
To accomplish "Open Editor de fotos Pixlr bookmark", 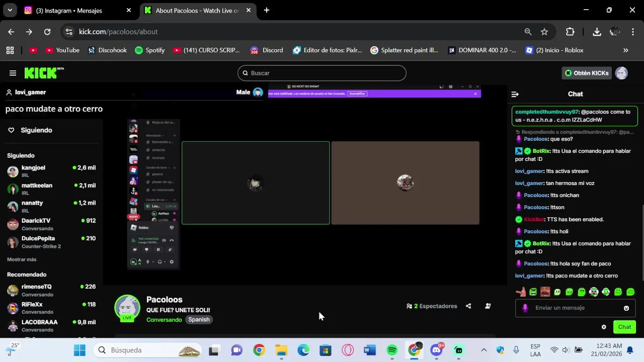I will [328, 50].
